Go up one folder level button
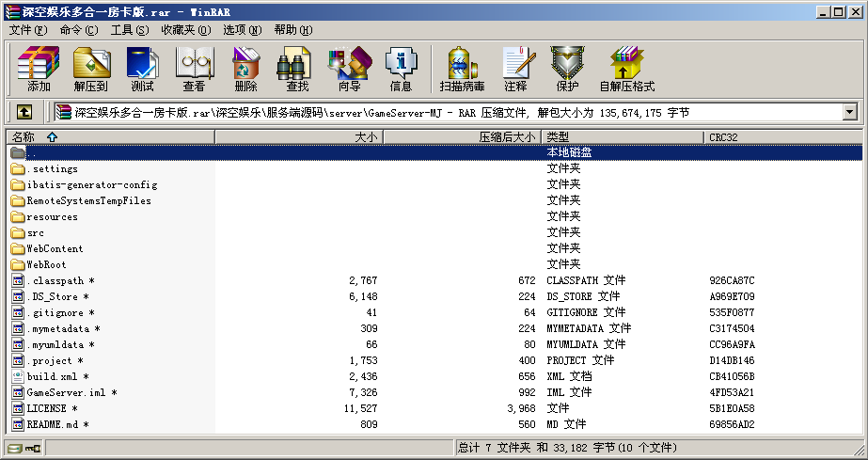868x460 pixels. [24, 112]
